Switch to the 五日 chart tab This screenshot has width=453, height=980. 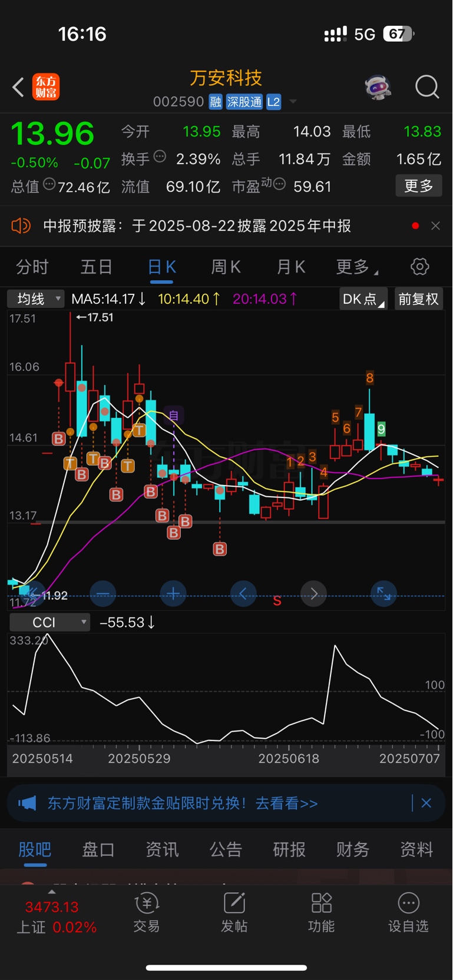[x=97, y=267]
